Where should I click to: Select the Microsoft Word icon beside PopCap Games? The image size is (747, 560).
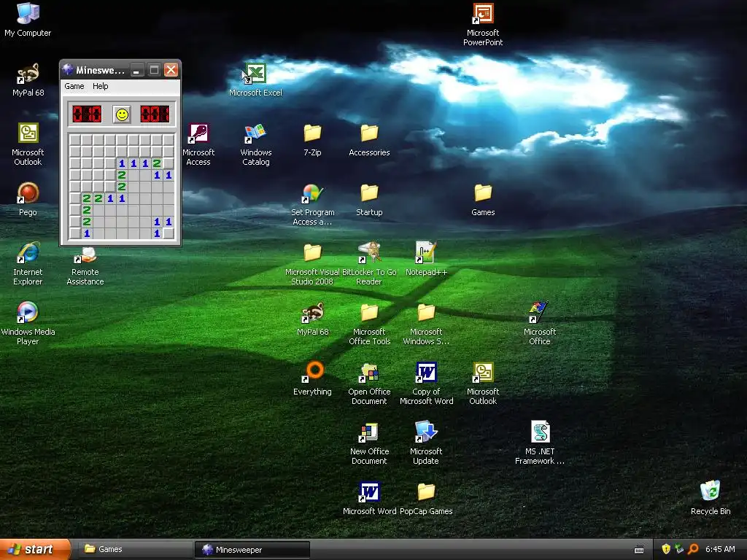(x=369, y=499)
